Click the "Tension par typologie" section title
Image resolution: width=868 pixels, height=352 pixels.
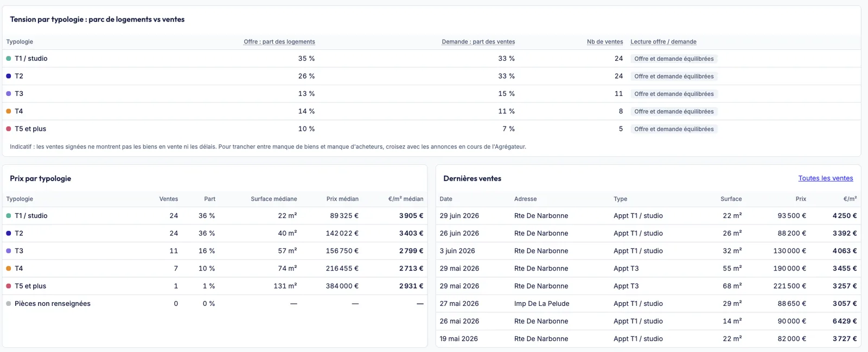[97, 20]
